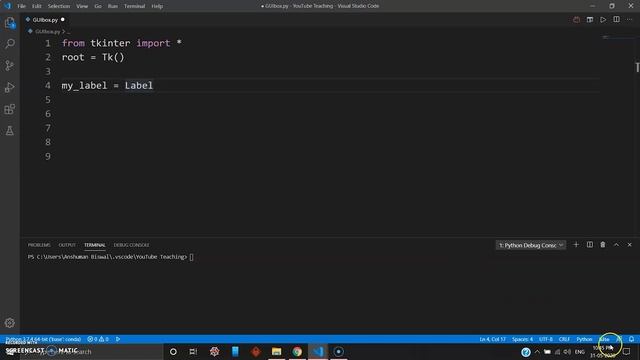Click the word Label on line 4
The image size is (640, 360).
tap(139, 86)
